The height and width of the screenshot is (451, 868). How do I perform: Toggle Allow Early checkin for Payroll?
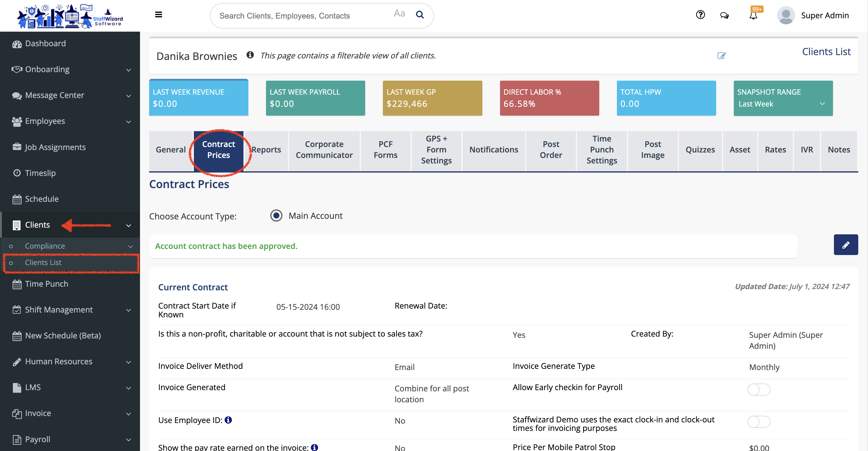point(758,389)
